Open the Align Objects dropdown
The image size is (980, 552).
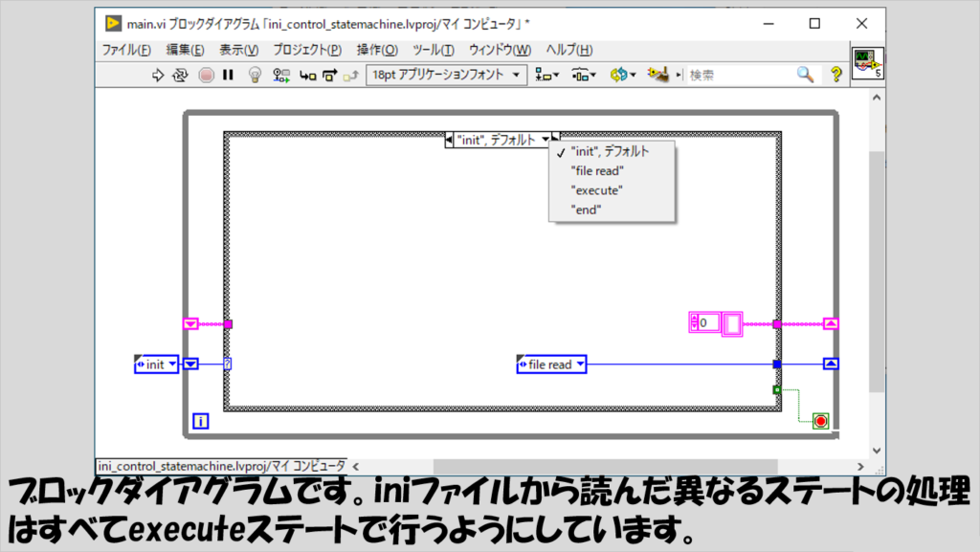pos(547,75)
